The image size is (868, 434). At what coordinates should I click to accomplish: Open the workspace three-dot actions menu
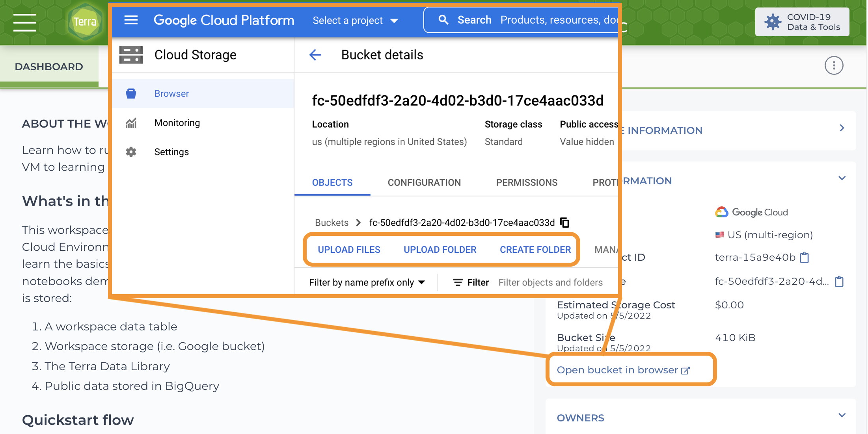tap(834, 65)
